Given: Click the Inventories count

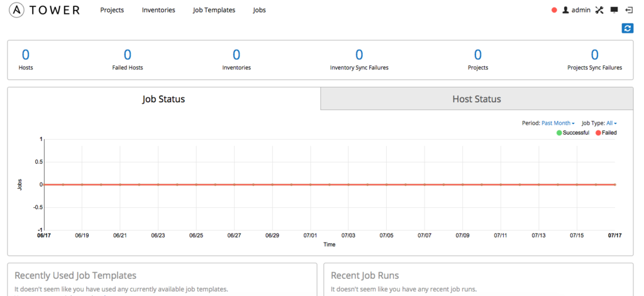Looking at the screenshot, I should coord(236,55).
